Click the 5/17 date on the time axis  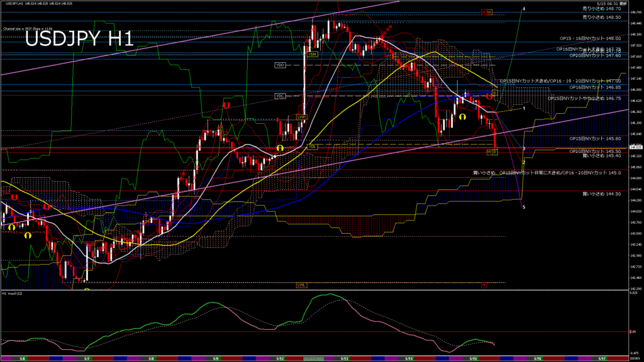(602, 359)
